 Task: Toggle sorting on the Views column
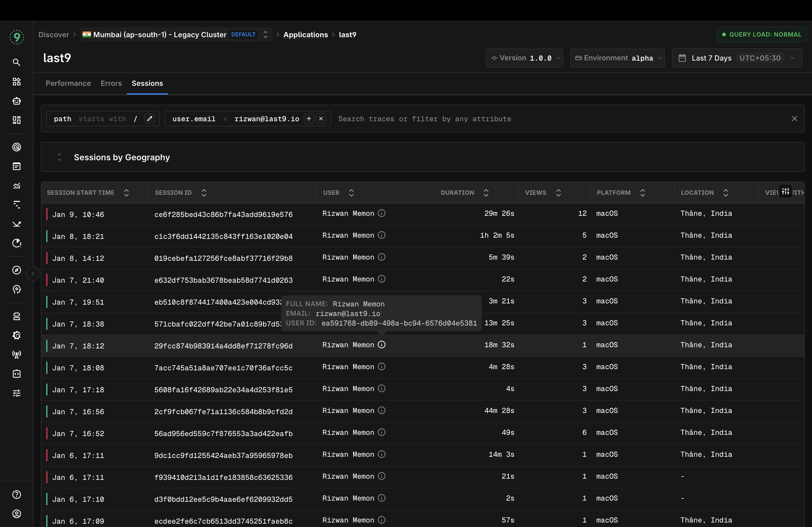pos(559,193)
